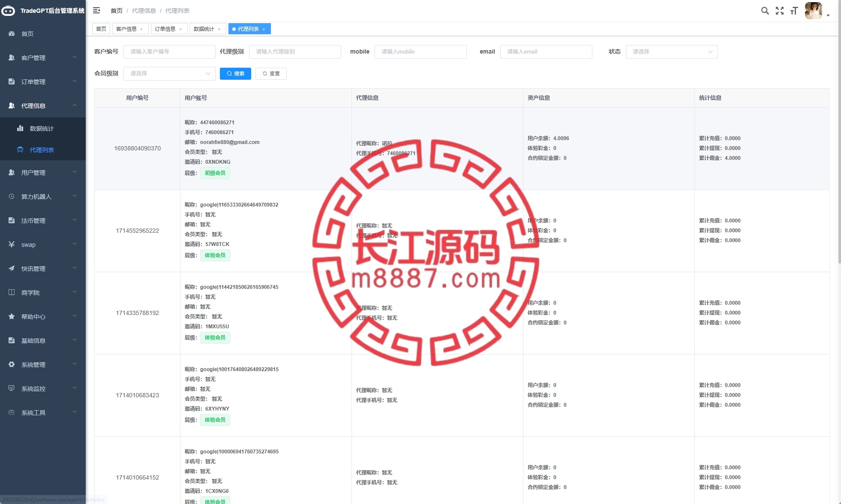This screenshot has height=504, width=841.
Task: Click the 用户管理 sidebar icon
Action: (x=12, y=172)
